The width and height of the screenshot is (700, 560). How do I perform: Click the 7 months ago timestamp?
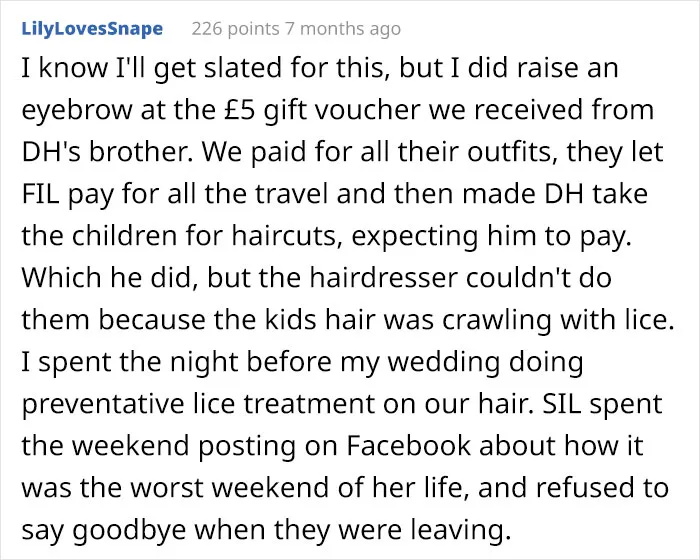343,29
